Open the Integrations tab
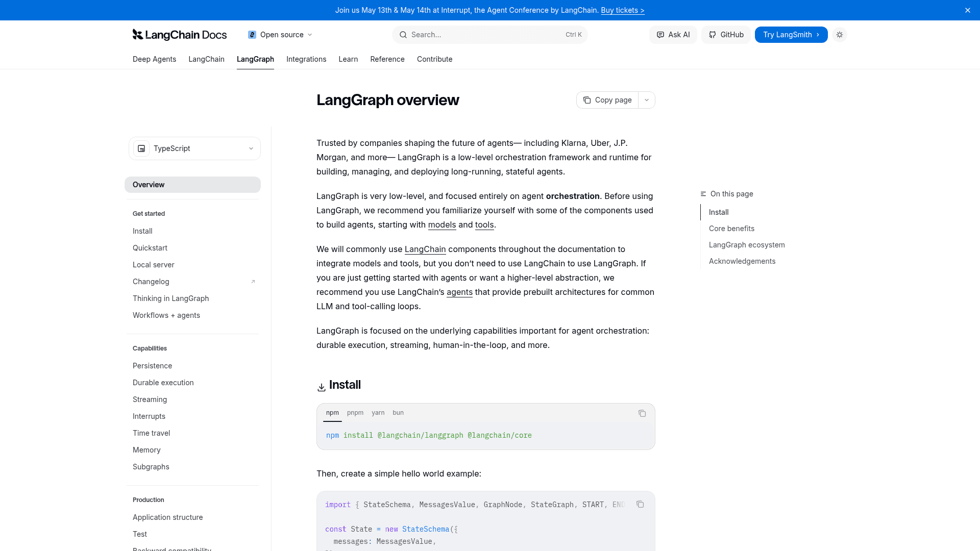 [x=306, y=59]
